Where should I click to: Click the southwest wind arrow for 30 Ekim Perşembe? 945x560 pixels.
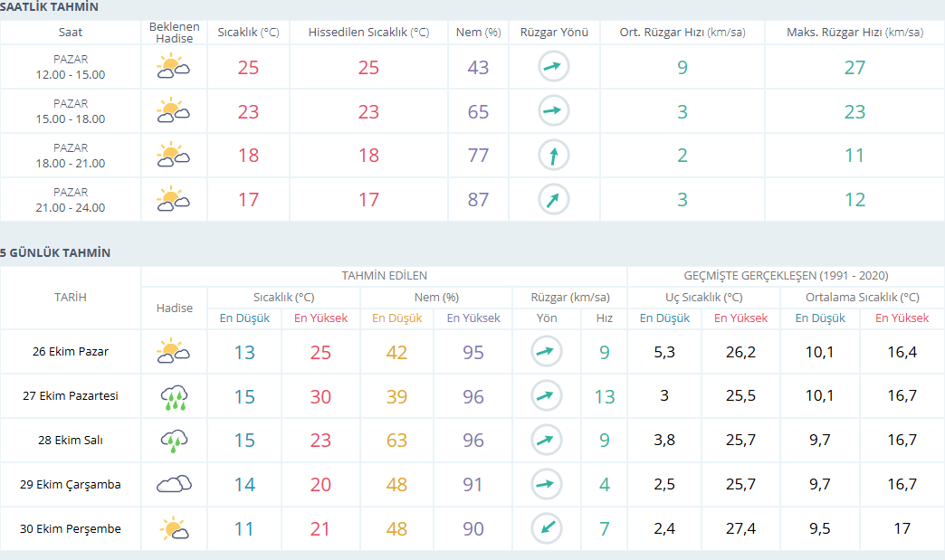click(547, 528)
